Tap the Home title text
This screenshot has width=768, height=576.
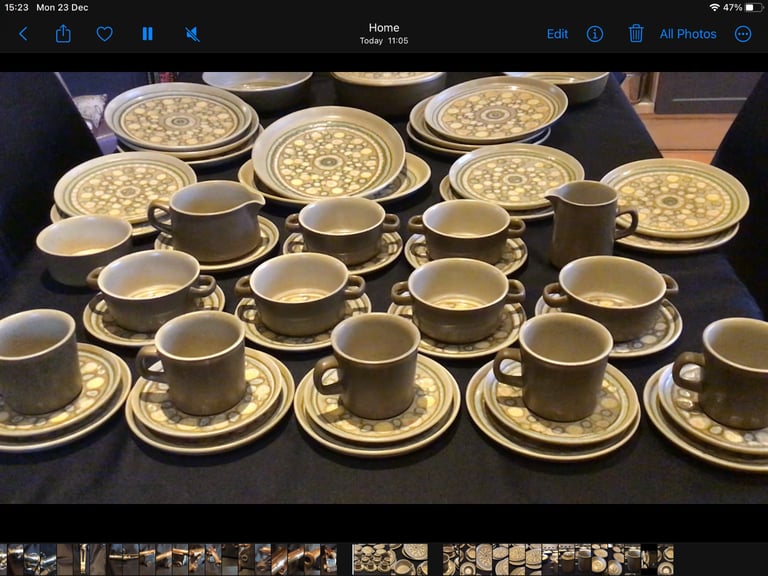click(x=384, y=28)
